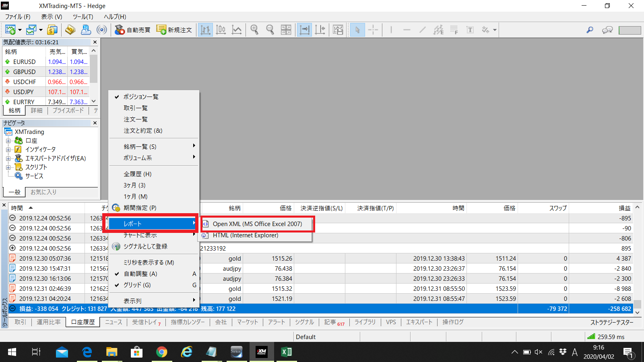Open the tile windows grid icon
Image resolution: width=644 pixels, height=362 pixels.
pyautogui.click(x=286, y=30)
